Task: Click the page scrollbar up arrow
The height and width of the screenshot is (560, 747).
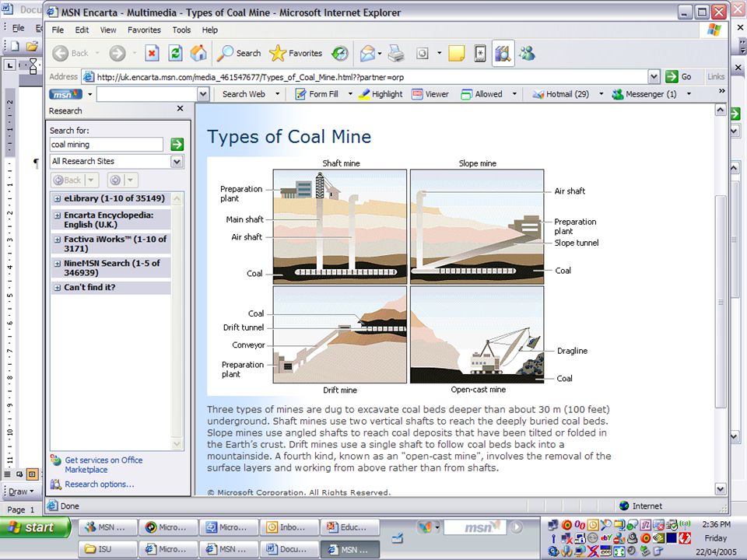Action: coord(721,110)
